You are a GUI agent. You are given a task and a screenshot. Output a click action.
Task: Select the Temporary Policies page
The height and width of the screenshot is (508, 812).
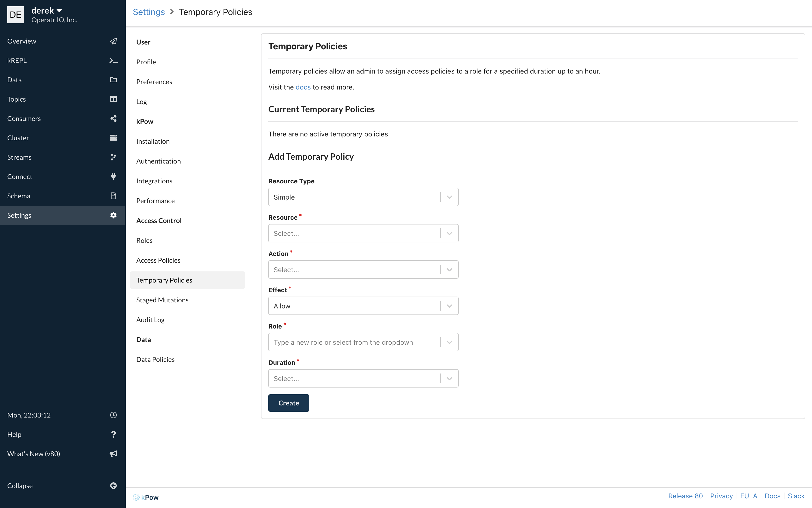pos(188,280)
